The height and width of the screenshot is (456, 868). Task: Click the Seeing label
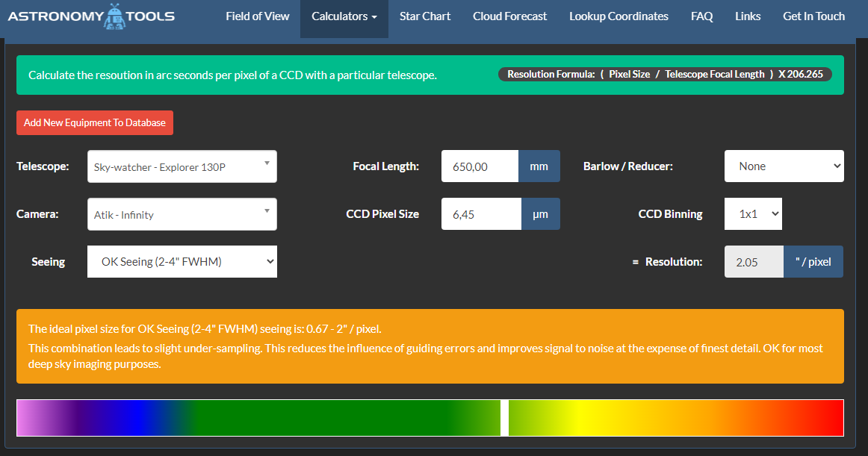[48, 262]
